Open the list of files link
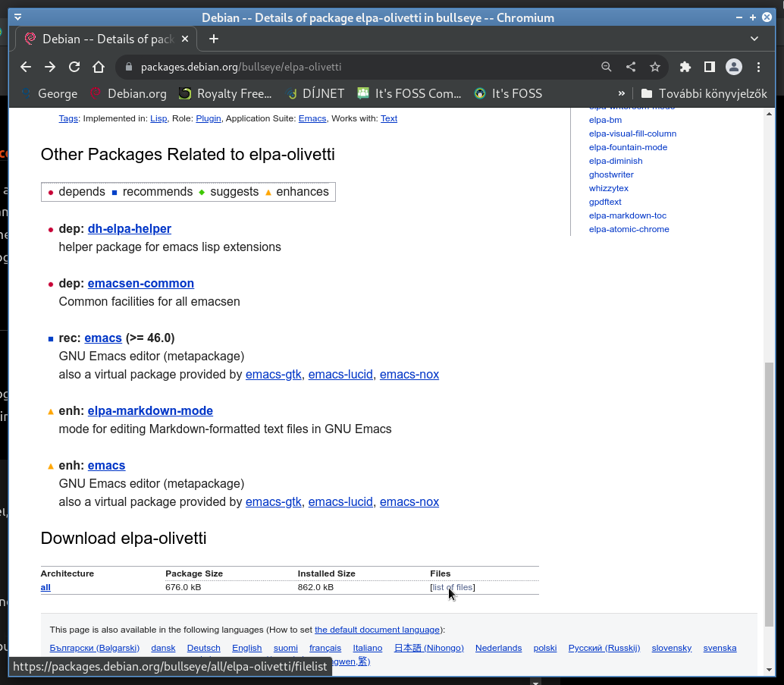Screen dimensions: 784x685 (x=453, y=587)
